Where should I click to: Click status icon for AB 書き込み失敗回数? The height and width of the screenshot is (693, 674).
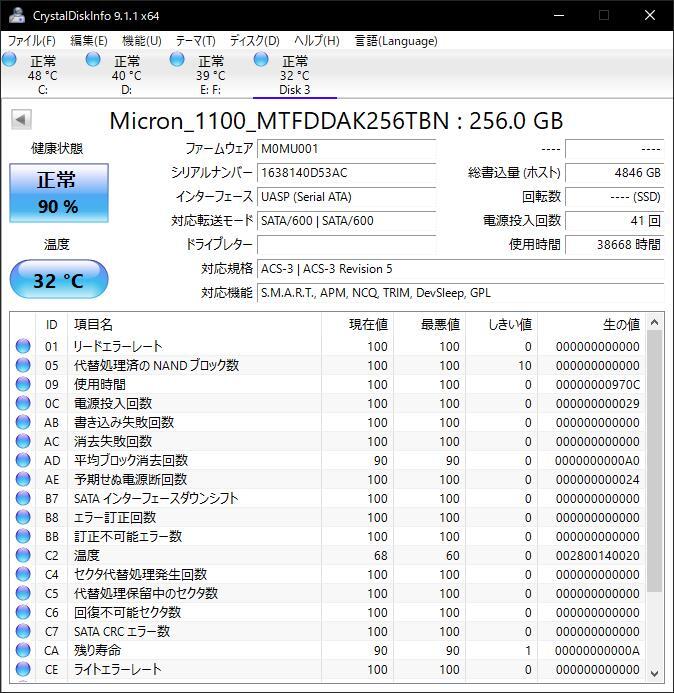click(x=23, y=422)
